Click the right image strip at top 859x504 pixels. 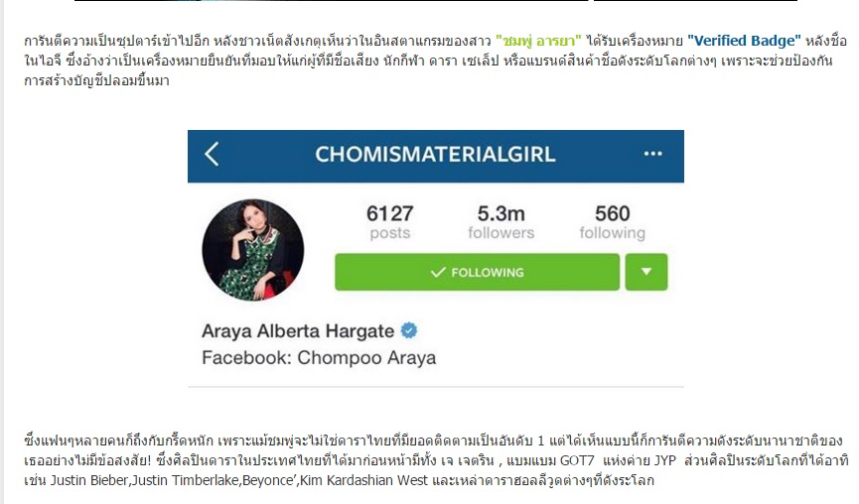pyautogui.click(x=696, y=1)
